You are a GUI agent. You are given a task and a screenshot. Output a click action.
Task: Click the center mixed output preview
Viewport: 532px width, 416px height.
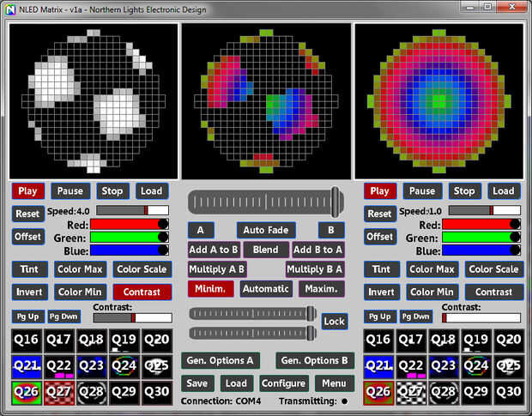266,101
